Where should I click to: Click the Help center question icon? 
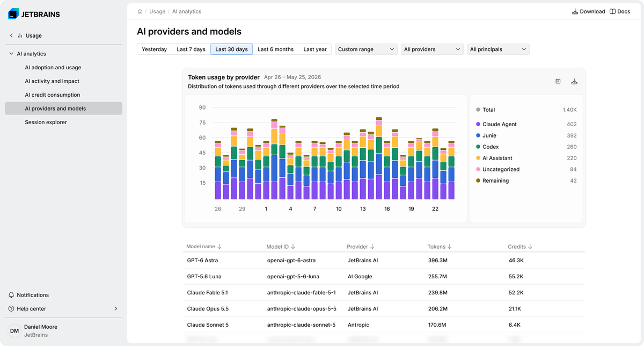[x=11, y=308]
